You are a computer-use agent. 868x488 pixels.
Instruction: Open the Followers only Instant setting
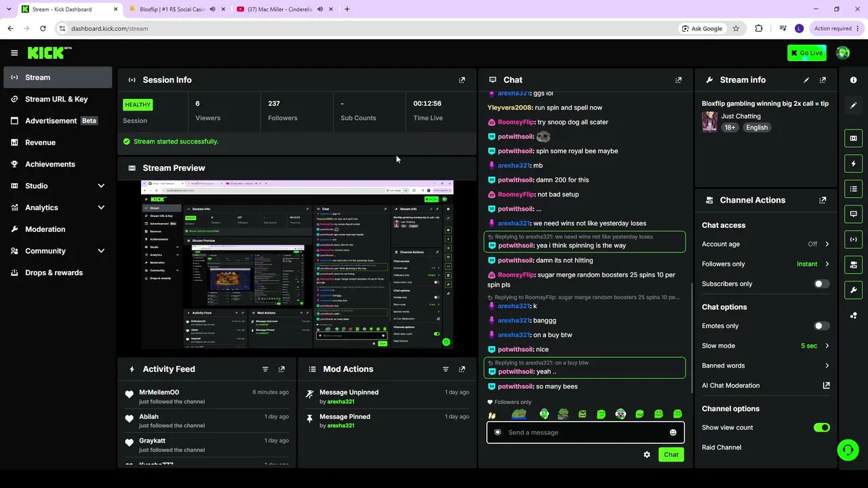812,264
